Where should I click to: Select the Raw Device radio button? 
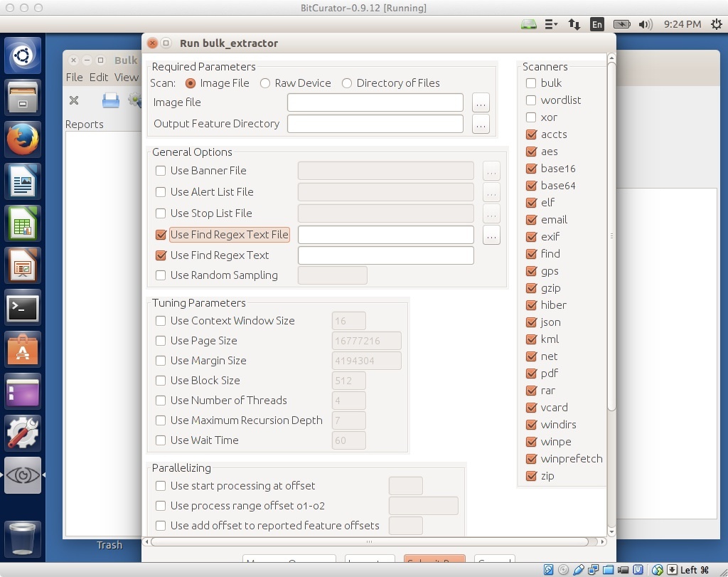point(265,83)
